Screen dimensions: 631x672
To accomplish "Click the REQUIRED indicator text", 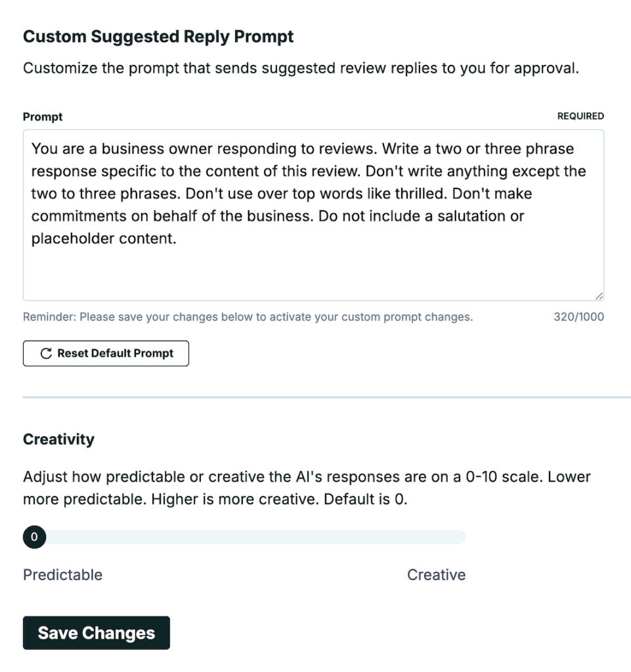I will 580,116.
